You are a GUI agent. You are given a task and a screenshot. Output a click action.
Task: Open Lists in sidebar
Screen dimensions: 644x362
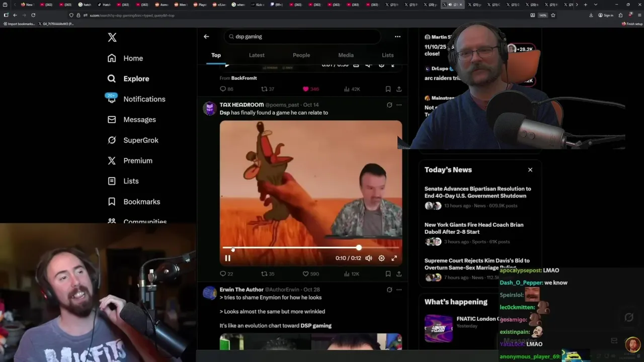click(x=123, y=181)
